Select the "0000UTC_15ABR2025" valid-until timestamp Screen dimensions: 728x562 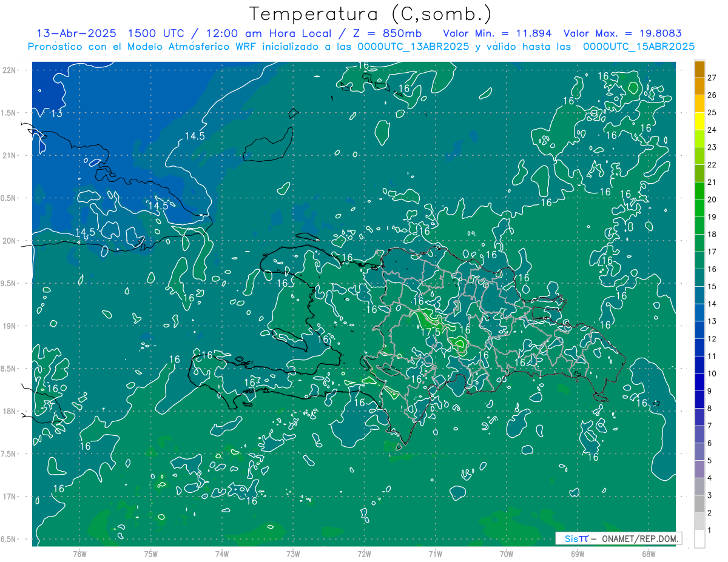coord(638,47)
